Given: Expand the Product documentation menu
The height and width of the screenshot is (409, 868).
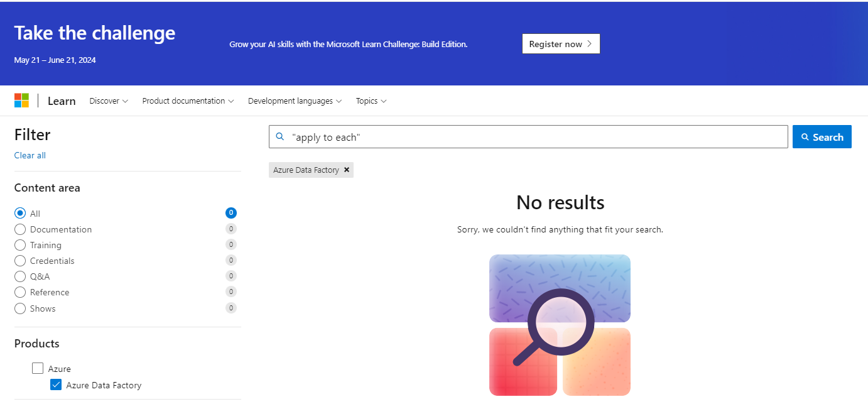Looking at the screenshot, I should (187, 101).
